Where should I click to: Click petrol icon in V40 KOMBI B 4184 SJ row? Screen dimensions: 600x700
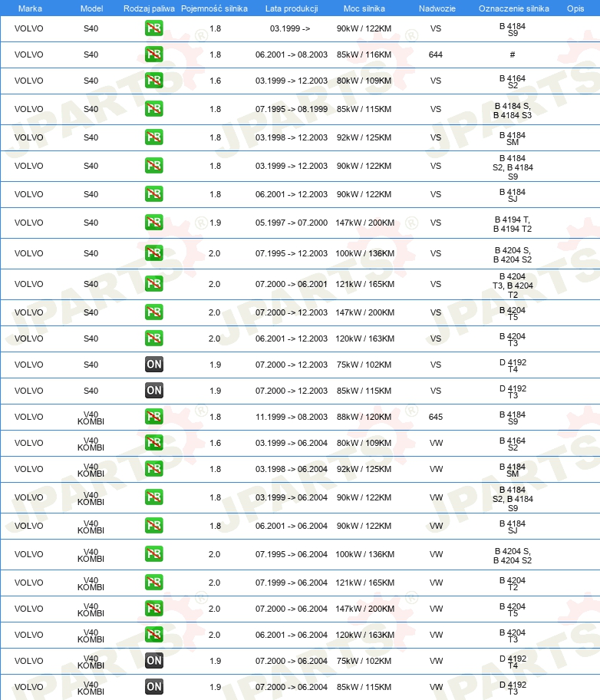click(x=154, y=526)
